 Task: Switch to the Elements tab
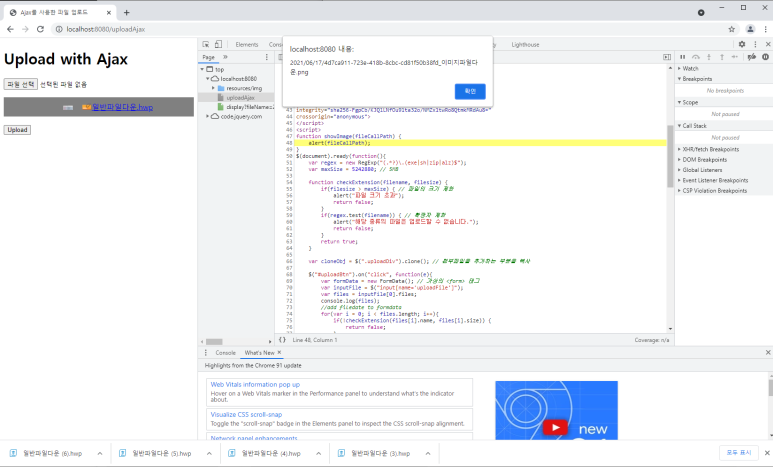coord(246,44)
